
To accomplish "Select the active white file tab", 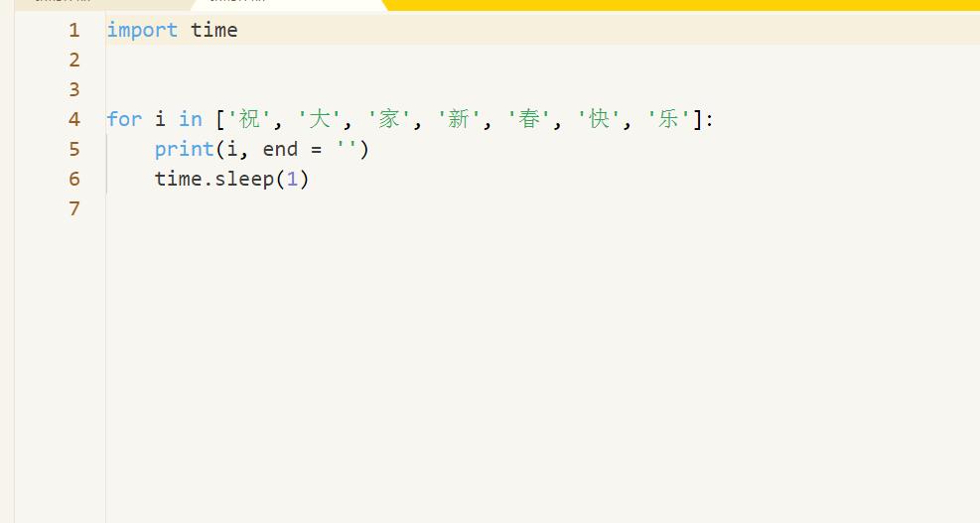I will [289, 4].
